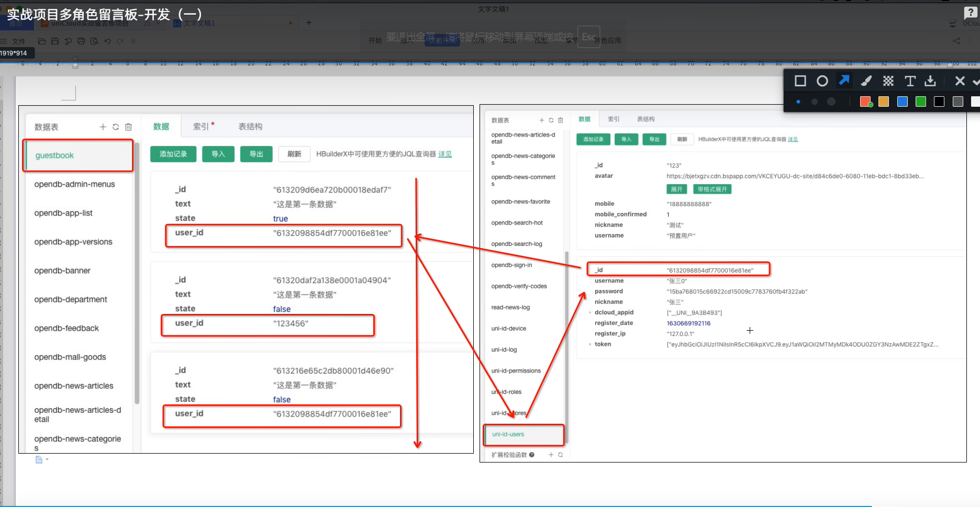This screenshot has height=507, width=980.
Task: Open the 详见 link in right panel
Action: point(793,139)
